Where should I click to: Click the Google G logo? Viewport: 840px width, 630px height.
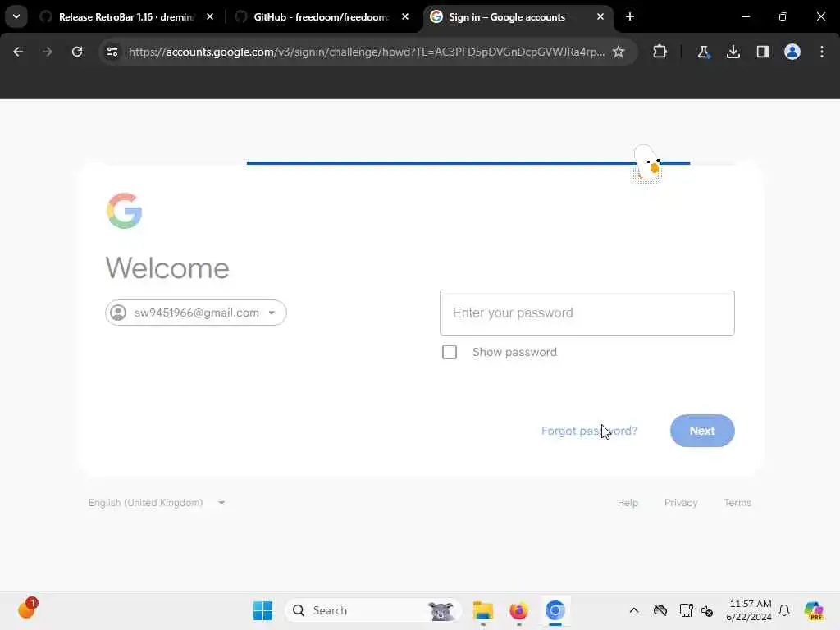click(125, 211)
